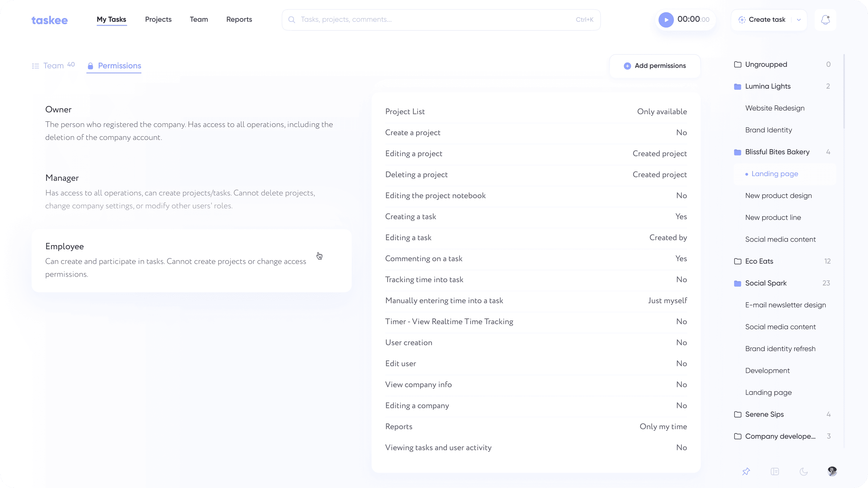Click the Create a project No value

(681, 133)
